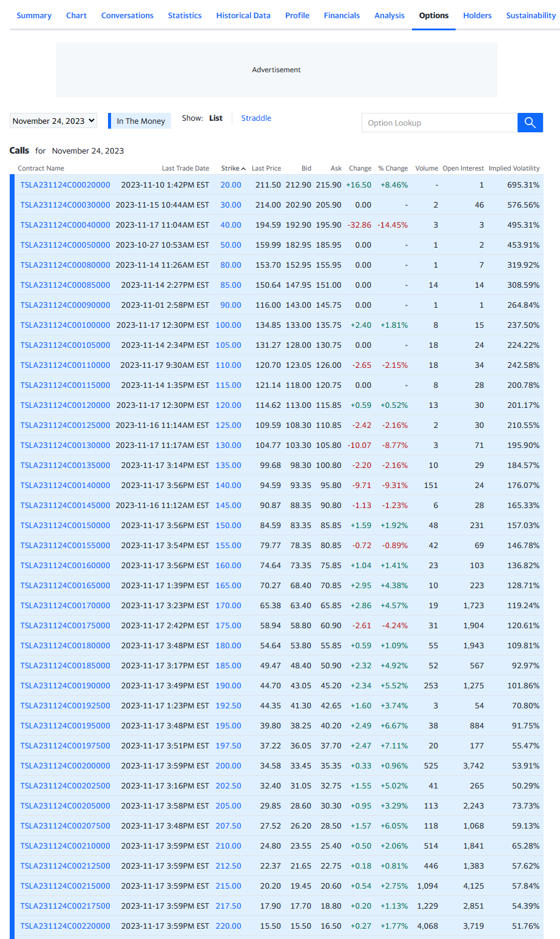Click the 90.00 strike price link

(x=231, y=305)
